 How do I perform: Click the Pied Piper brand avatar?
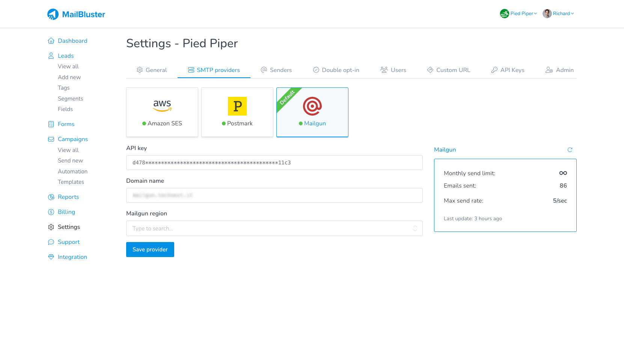click(x=504, y=14)
